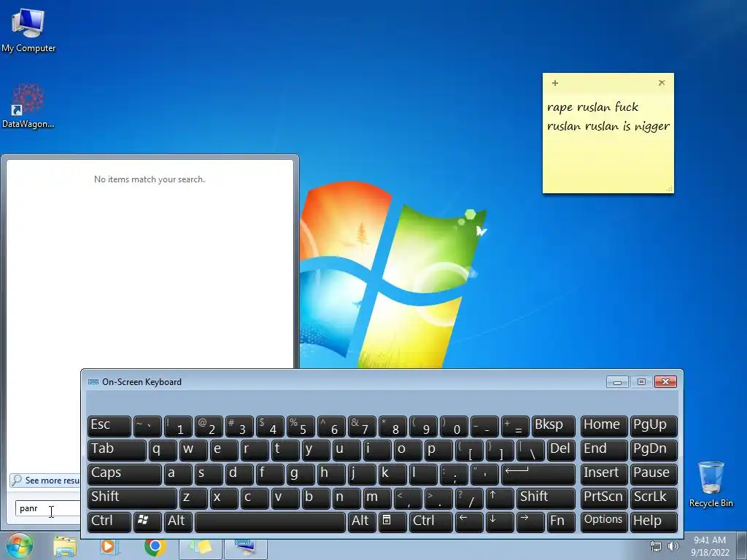Open Google Chrome from the taskbar
The height and width of the screenshot is (560, 747).
155,547
